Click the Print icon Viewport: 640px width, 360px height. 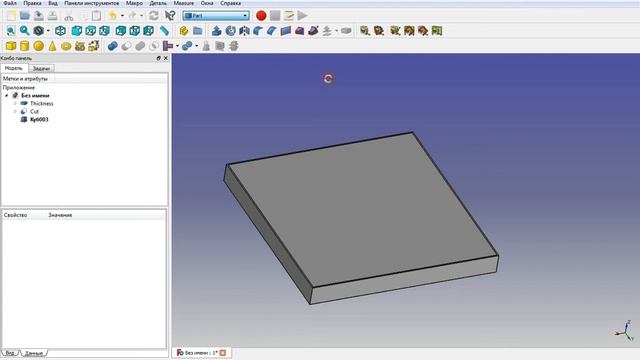click(52, 16)
